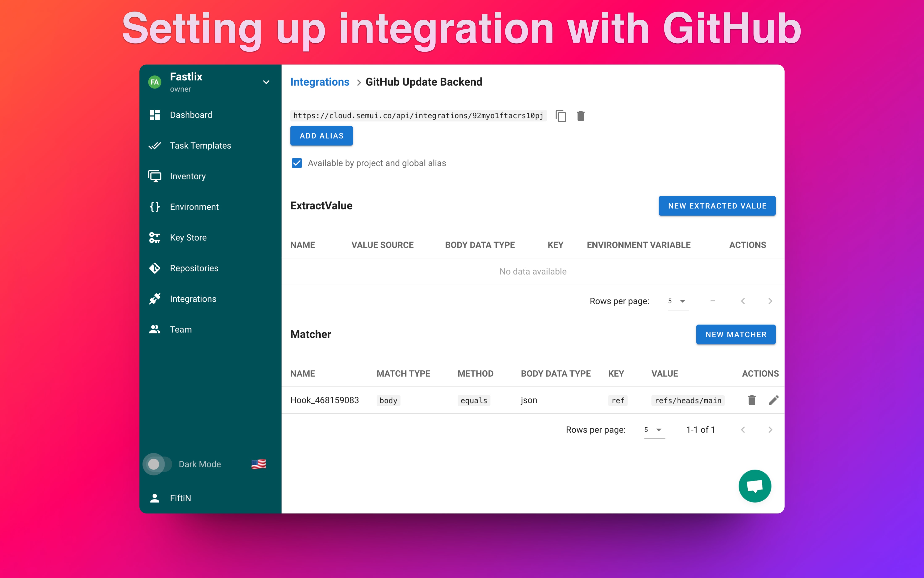
Task: Go back via Integrations breadcrumb link
Action: 320,82
